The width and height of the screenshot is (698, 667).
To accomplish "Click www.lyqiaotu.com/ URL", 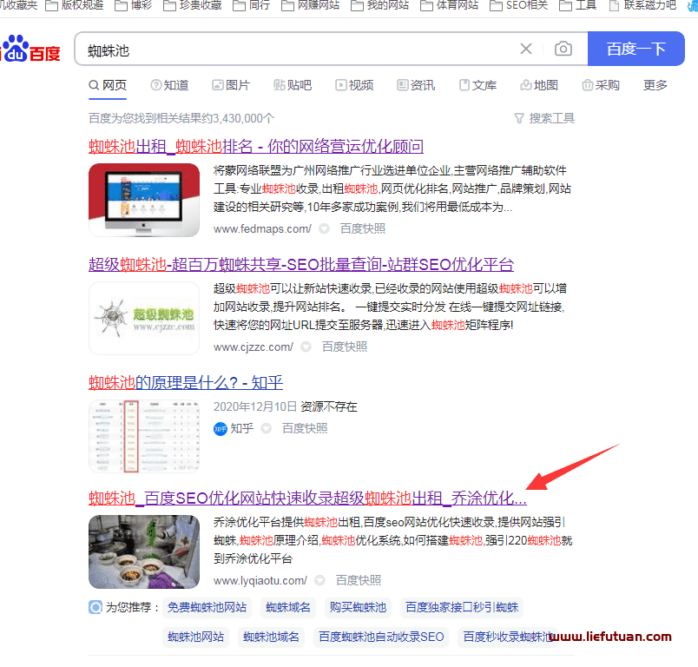I will coord(260,581).
